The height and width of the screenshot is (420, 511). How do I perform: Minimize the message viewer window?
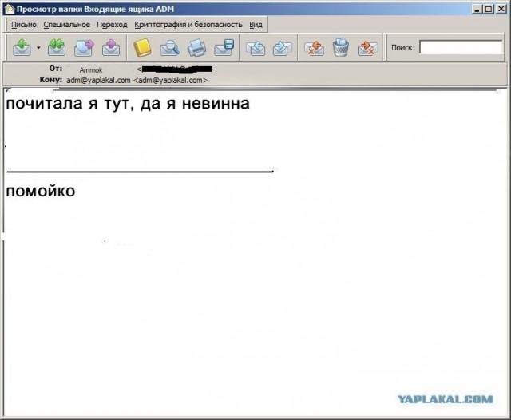477,9
